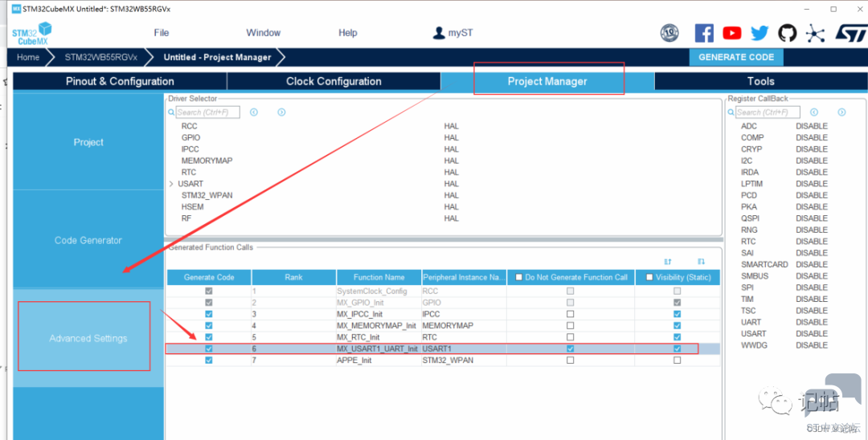Open the Window menu
This screenshot has width=868, height=440.
coord(264,33)
